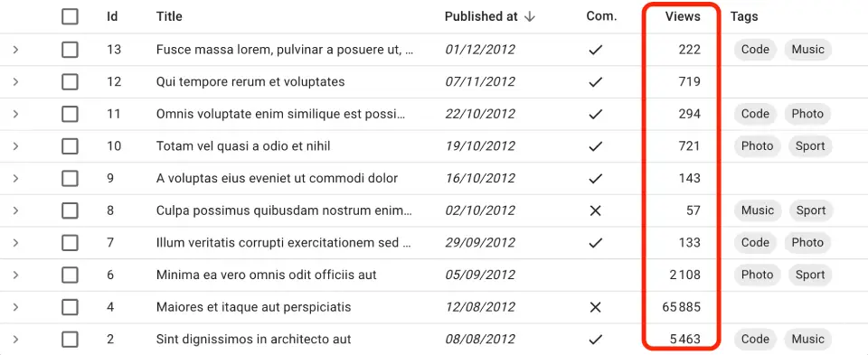Expand the row with Id 13
Screen dimensions: 868x355
[x=15, y=50]
